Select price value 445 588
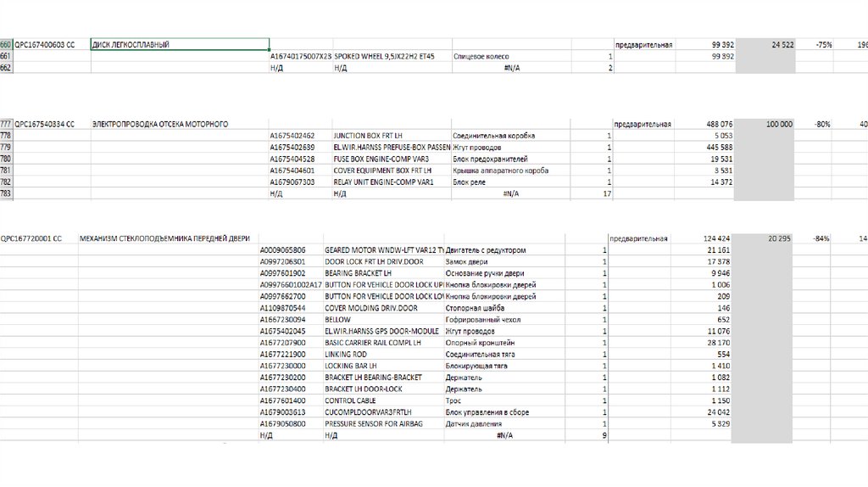Viewport: 868px width, 487px height. tap(704, 148)
